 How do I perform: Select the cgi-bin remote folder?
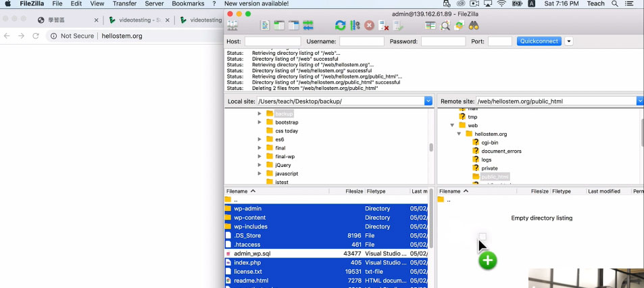489,143
